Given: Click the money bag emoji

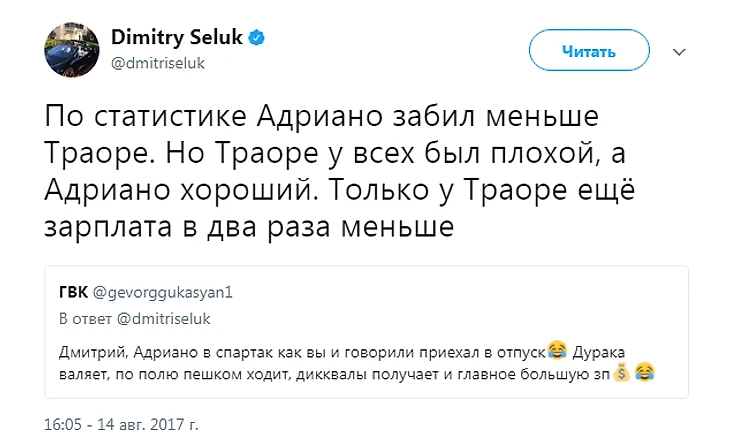Looking at the screenshot, I should (x=622, y=373).
